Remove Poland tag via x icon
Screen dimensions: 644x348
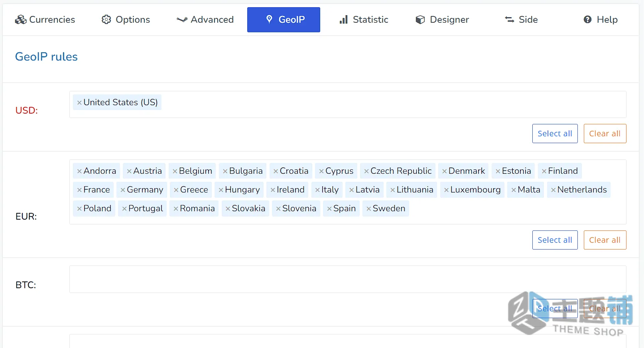(79, 209)
